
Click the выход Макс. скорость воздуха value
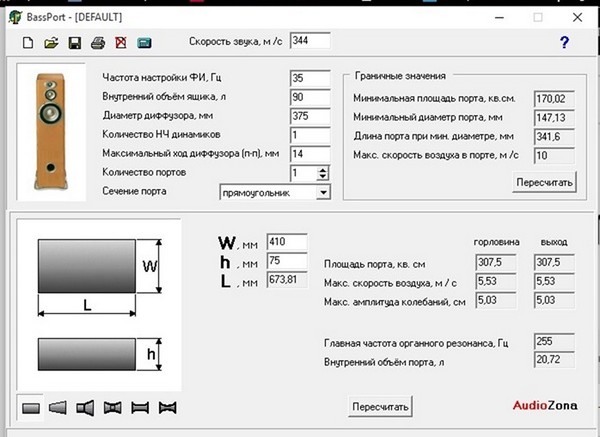(554, 281)
